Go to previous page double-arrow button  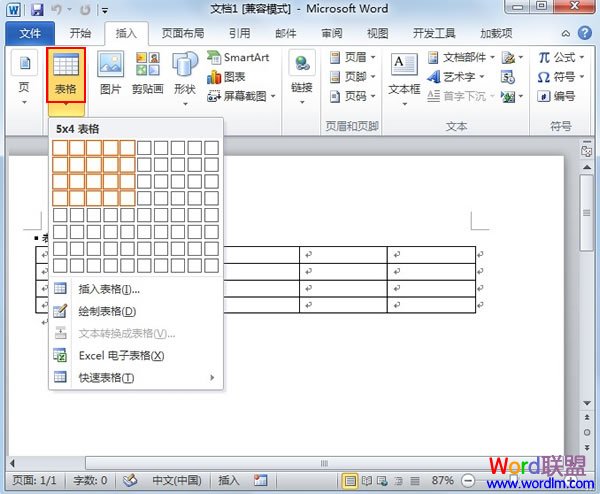pyautogui.click(x=587, y=417)
